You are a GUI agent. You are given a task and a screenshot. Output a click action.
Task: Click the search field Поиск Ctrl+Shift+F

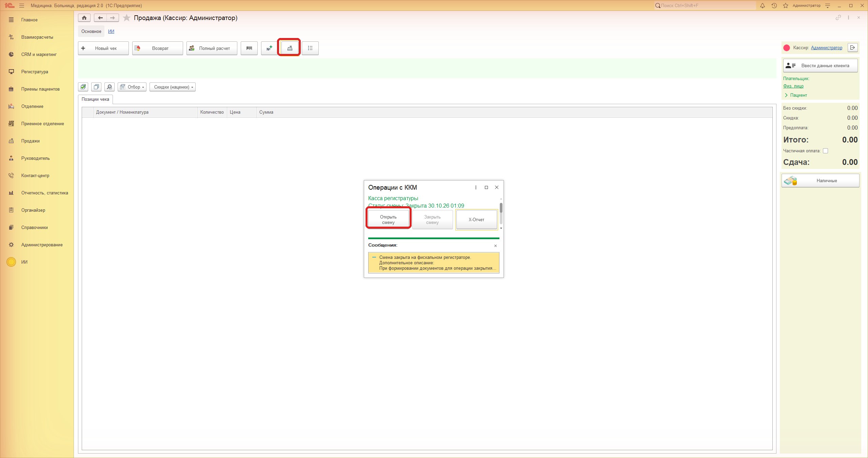705,5
